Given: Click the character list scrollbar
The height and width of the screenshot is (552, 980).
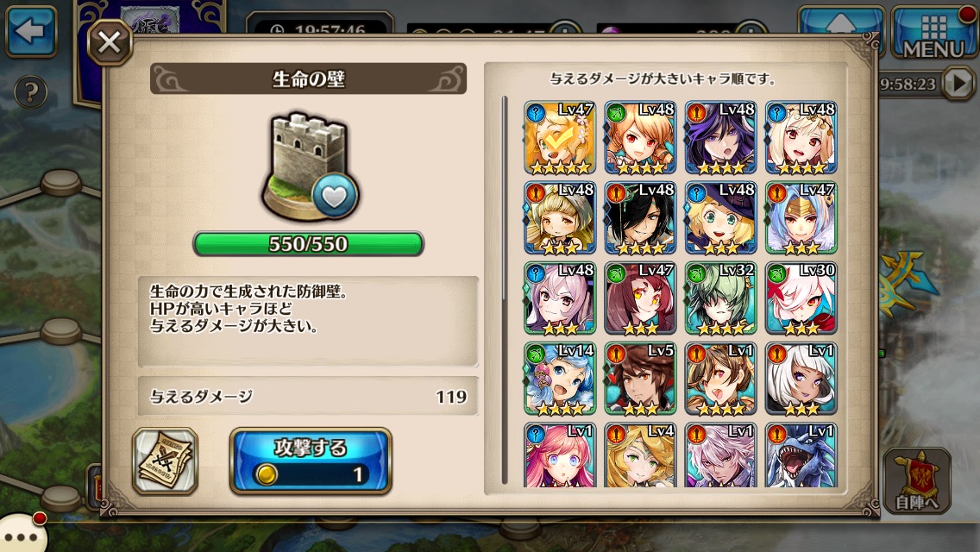Looking at the screenshot, I should pyautogui.click(x=505, y=290).
